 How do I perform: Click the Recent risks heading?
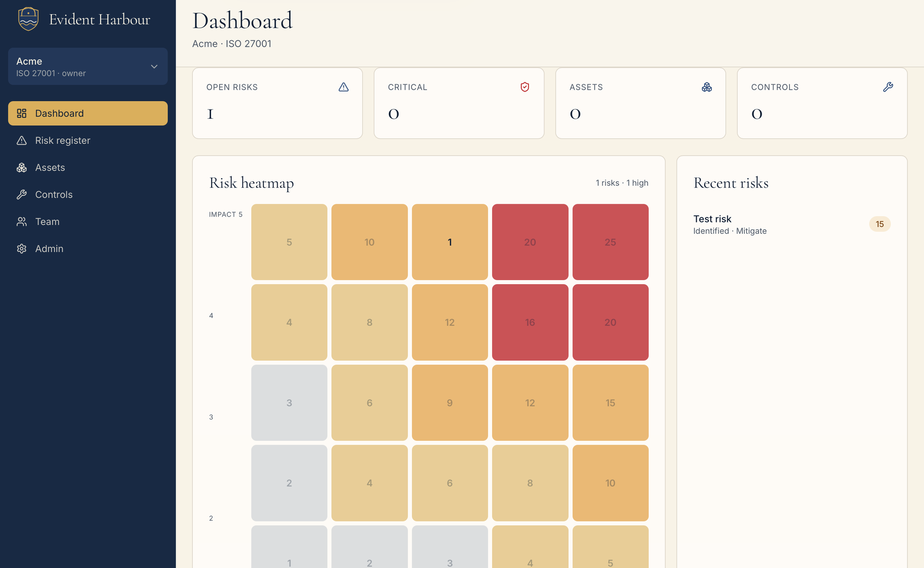(x=731, y=183)
